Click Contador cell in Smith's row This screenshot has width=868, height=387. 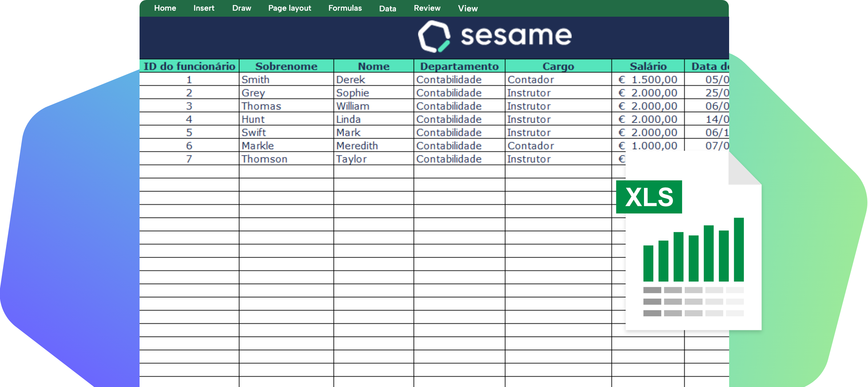(558, 79)
